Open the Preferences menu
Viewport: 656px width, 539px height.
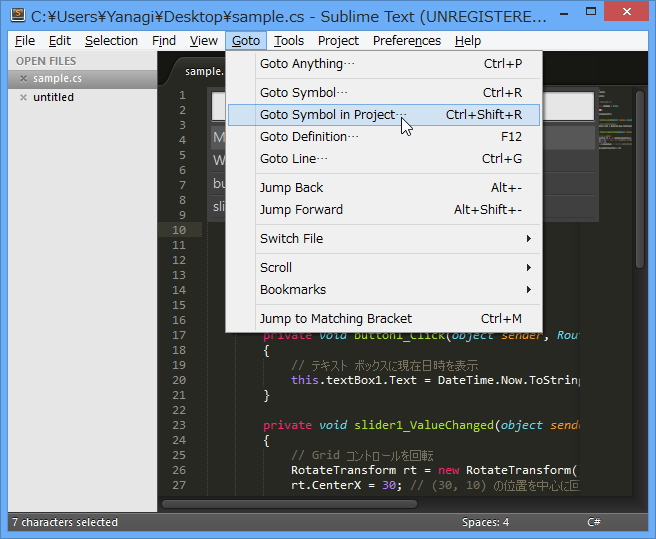pyautogui.click(x=407, y=41)
